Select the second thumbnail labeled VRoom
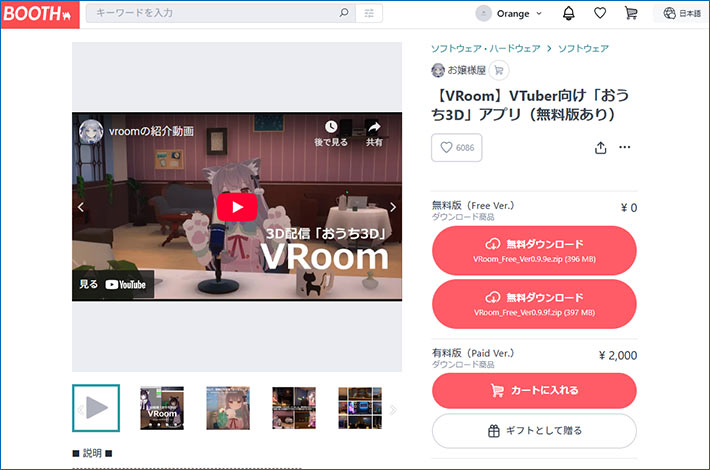 point(162,408)
